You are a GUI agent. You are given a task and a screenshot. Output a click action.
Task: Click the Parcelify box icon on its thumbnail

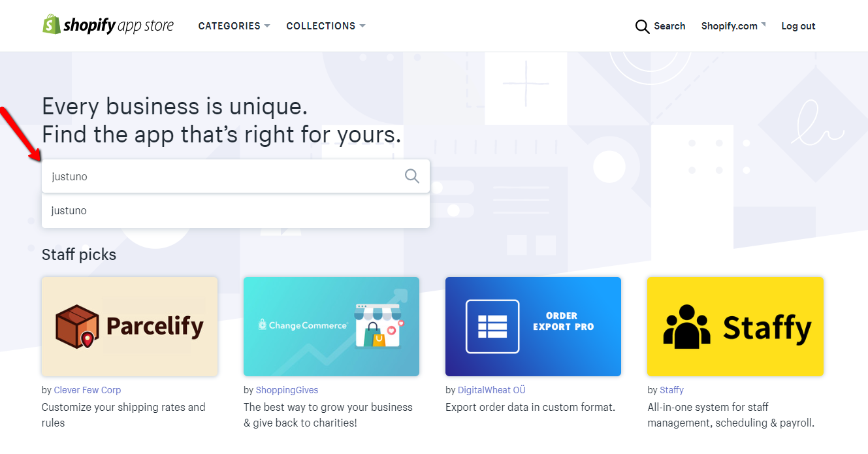click(76, 325)
